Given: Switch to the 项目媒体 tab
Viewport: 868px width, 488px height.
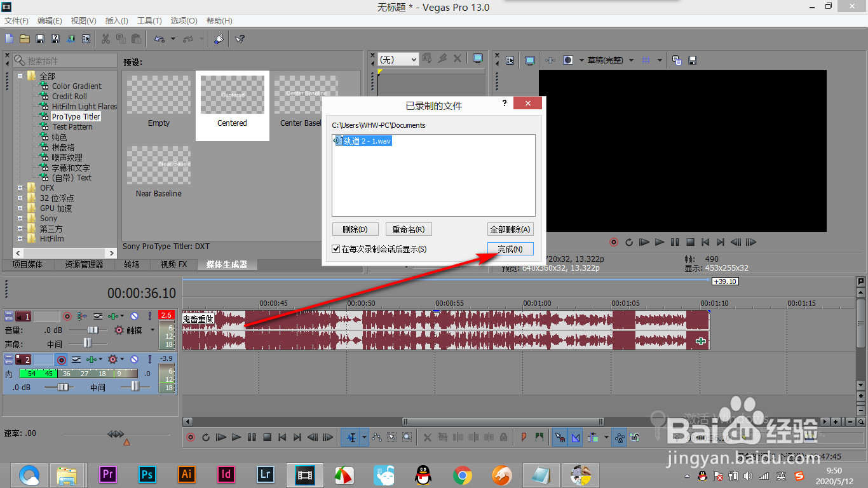Looking at the screenshot, I should click(x=27, y=264).
